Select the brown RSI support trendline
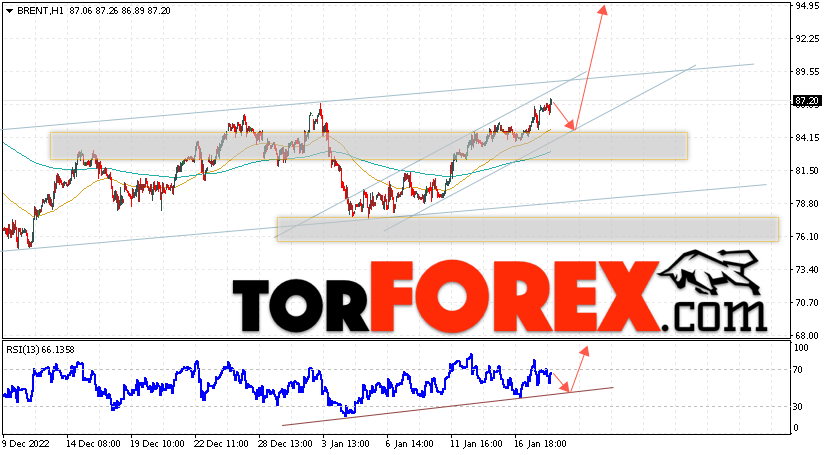This screenshot has width=830, height=455. coord(448,406)
